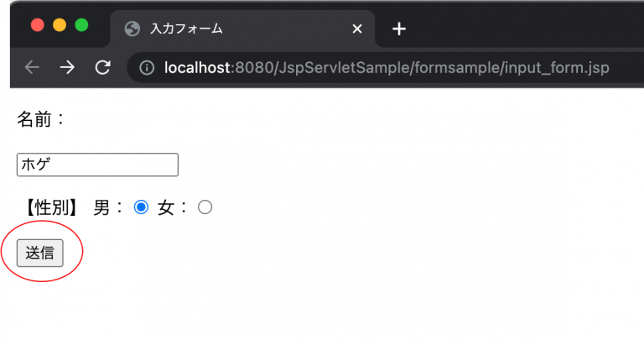Select the 女 radio button
This screenshot has height=340, width=644.
point(205,207)
